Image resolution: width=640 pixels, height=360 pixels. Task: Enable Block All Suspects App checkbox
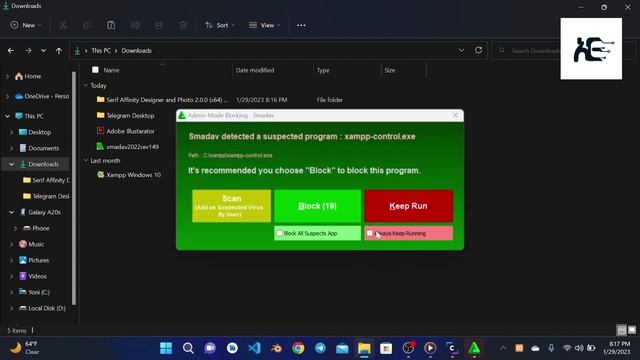280,233
